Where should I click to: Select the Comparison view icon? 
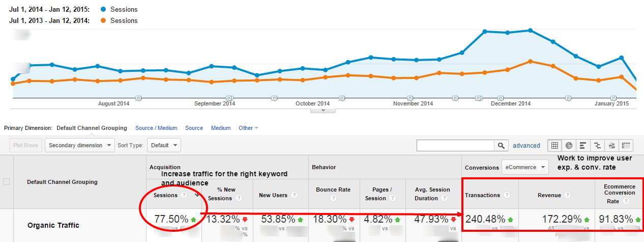point(598,146)
